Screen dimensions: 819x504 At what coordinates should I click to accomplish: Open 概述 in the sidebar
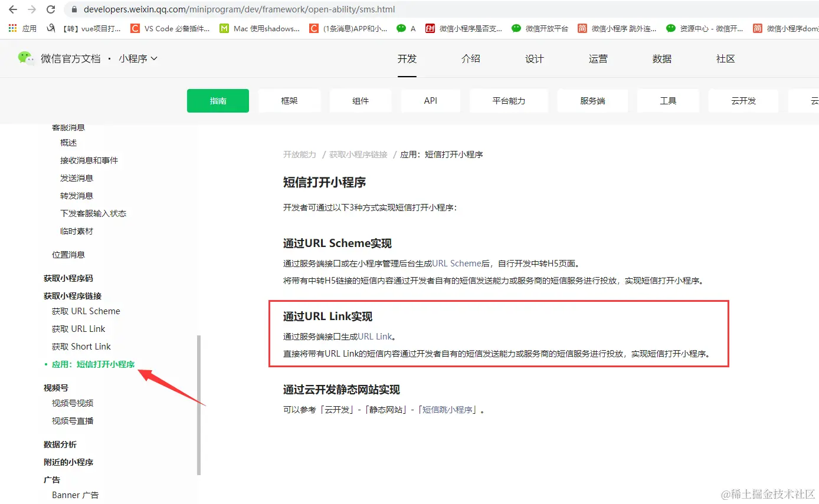click(x=68, y=143)
